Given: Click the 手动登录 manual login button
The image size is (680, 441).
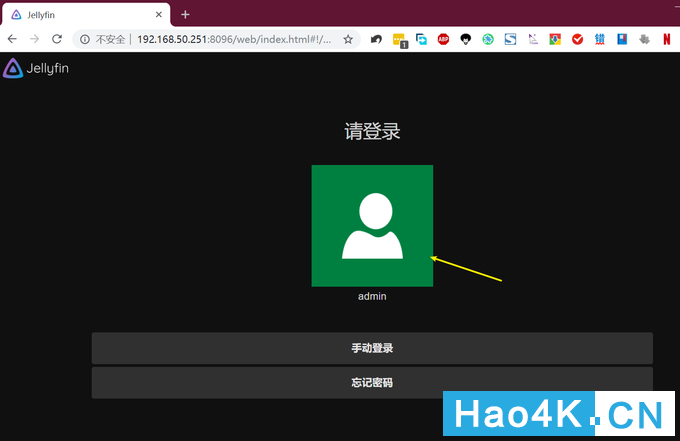Looking at the screenshot, I should click(372, 348).
